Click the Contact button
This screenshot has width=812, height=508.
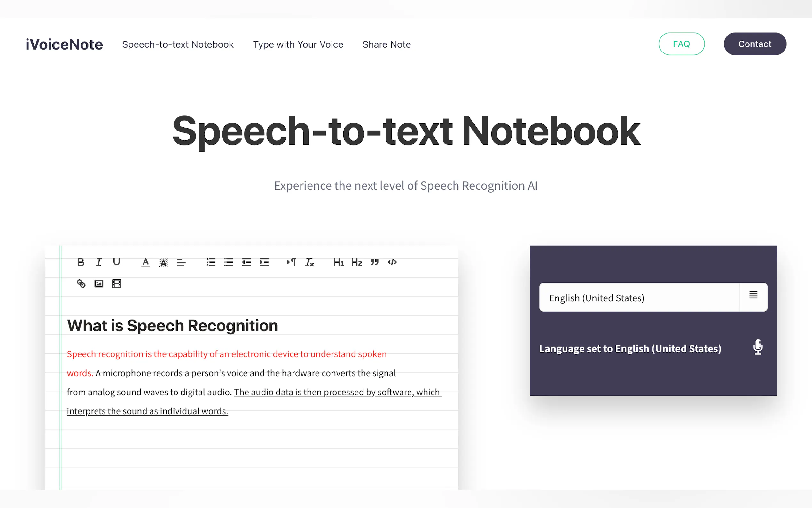pyautogui.click(x=754, y=44)
